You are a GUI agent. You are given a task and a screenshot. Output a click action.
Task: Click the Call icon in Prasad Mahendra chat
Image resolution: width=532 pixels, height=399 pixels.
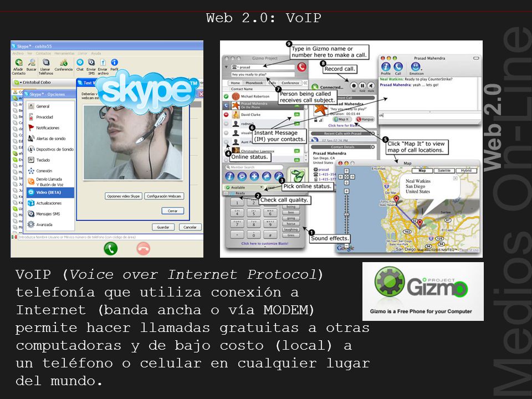click(x=398, y=68)
